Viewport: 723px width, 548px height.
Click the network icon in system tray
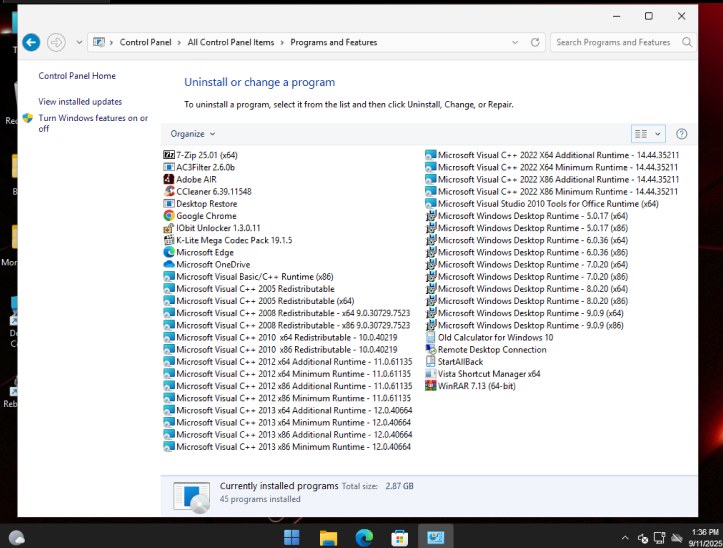tap(659, 538)
